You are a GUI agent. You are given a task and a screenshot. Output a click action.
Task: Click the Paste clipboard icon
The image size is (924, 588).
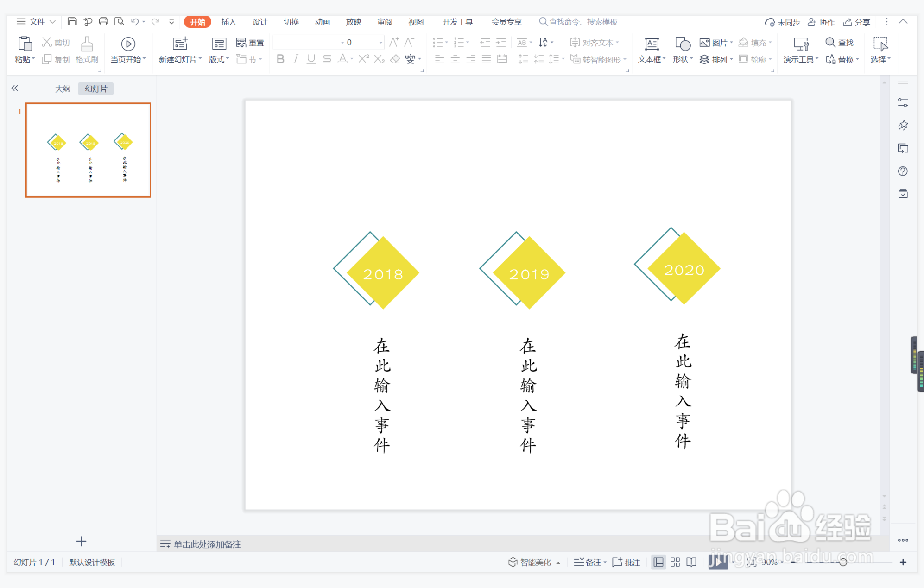click(x=25, y=44)
